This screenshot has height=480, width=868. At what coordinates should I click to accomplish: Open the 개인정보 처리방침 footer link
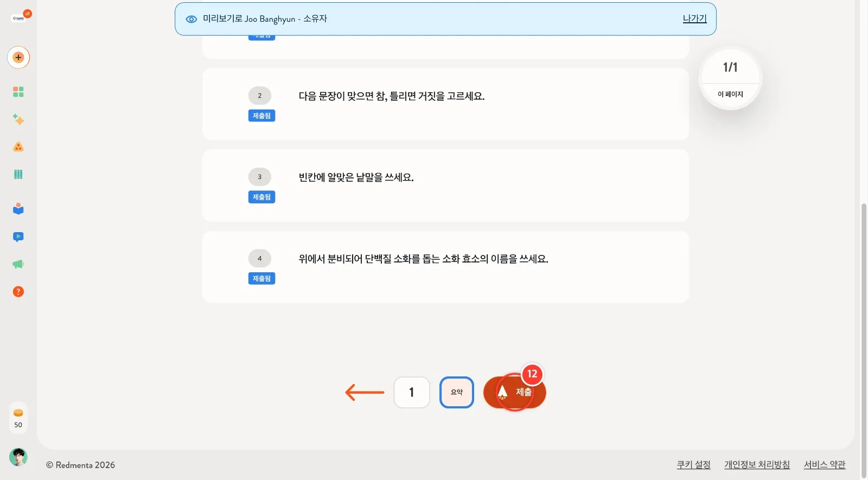[x=757, y=465]
